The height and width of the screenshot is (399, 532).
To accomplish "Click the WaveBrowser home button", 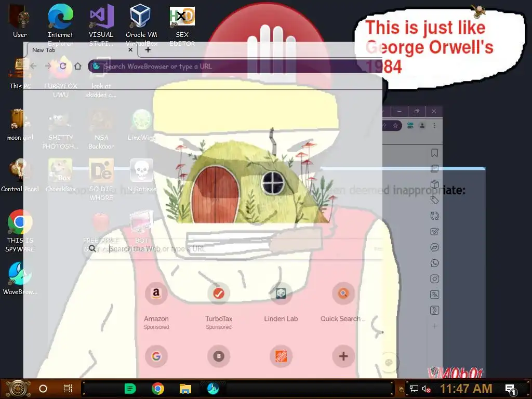I will (78, 66).
